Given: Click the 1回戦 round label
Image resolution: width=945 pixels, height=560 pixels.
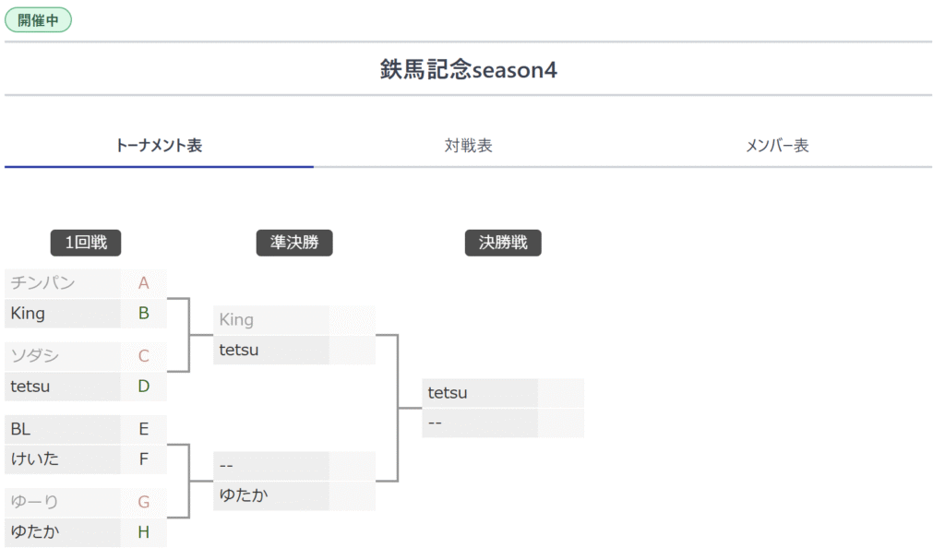Looking at the screenshot, I should [x=86, y=243].
